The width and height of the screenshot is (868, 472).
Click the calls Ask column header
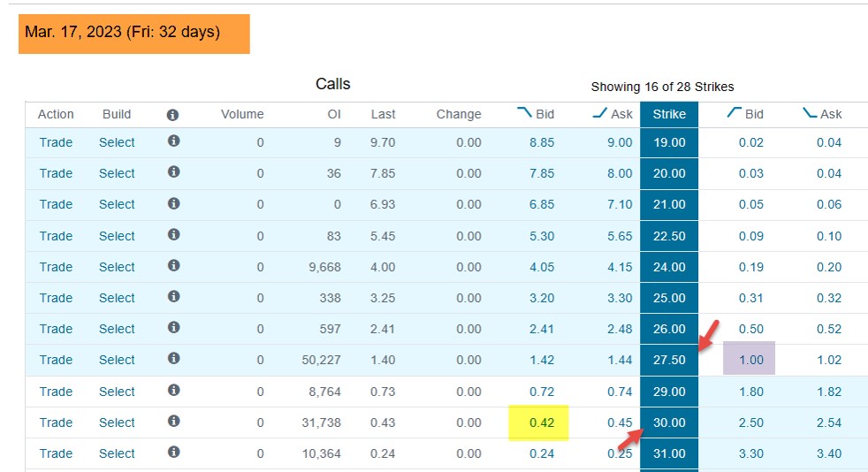click(x=613, y=113)
